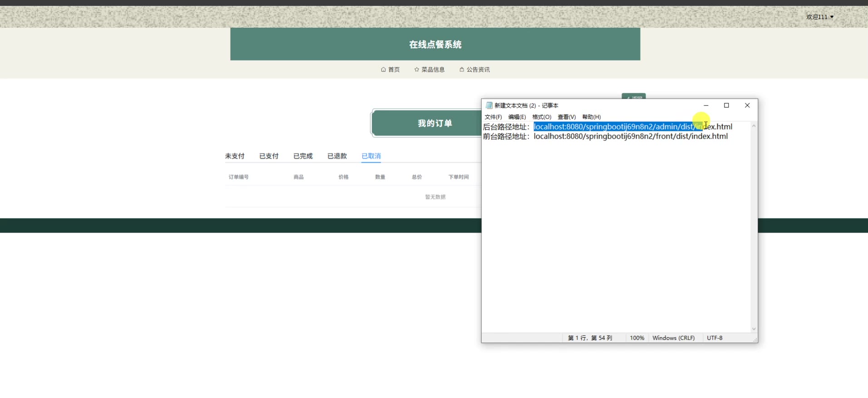Close the Notepad window

[747, 105]
